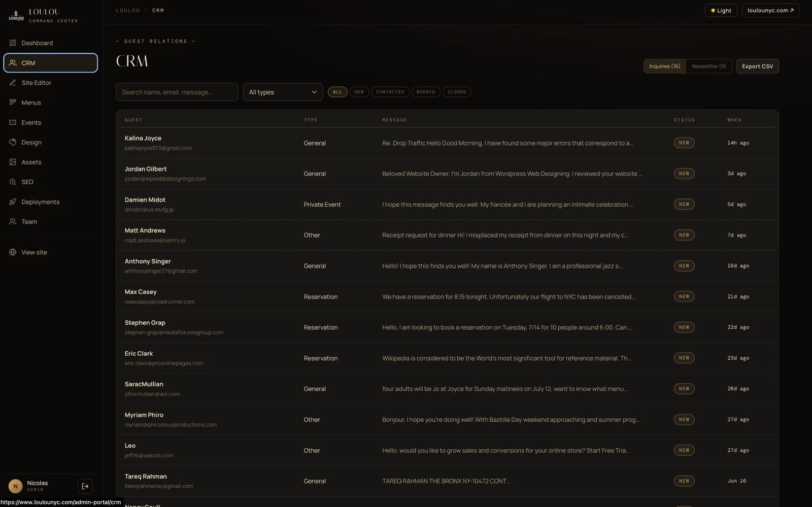Click the Dashboard grid icon in sidebar
This screenshot has height=507, width=812.
click(x=13, y=43)
